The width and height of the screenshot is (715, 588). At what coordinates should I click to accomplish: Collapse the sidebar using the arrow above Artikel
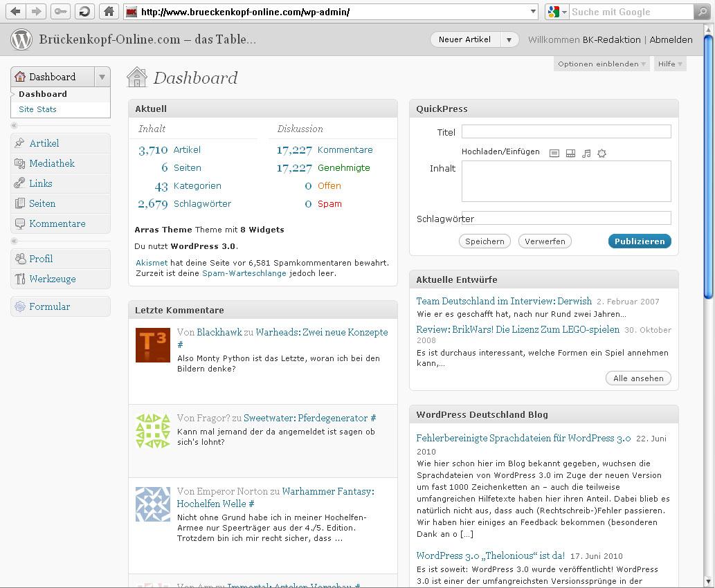[x=14, y=125]
